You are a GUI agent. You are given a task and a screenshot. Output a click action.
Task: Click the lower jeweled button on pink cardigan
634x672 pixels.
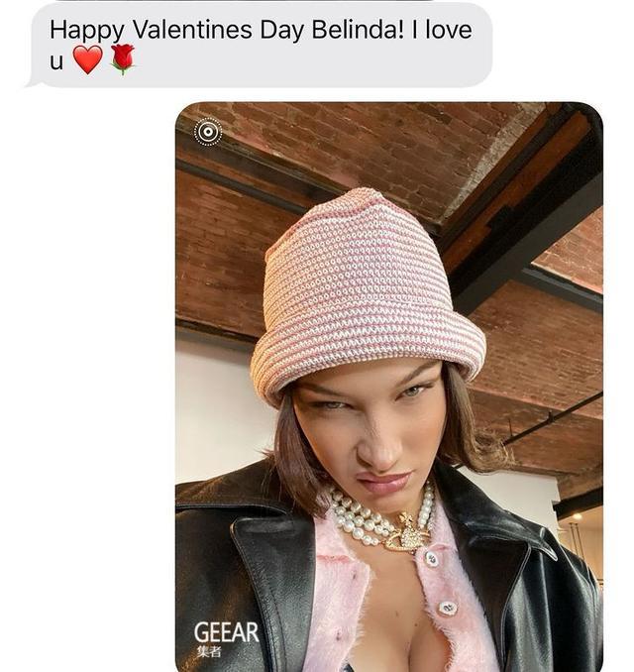pos(448,608)
